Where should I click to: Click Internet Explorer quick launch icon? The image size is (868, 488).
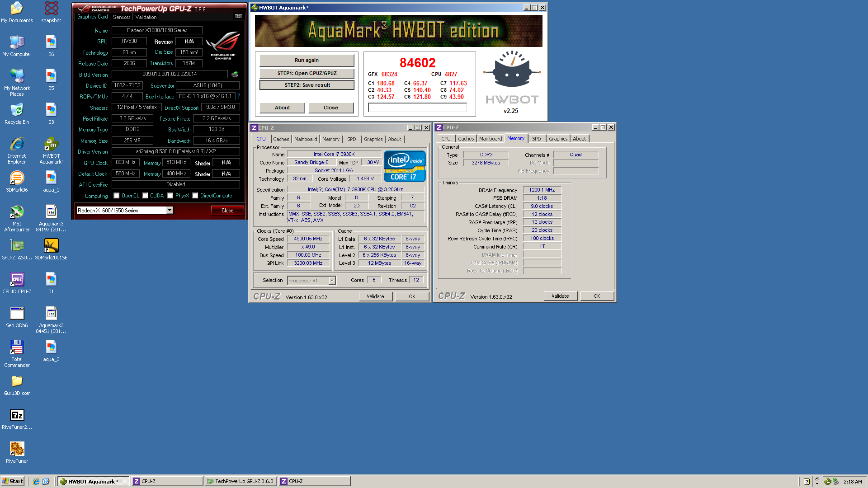tap(36, 481)
